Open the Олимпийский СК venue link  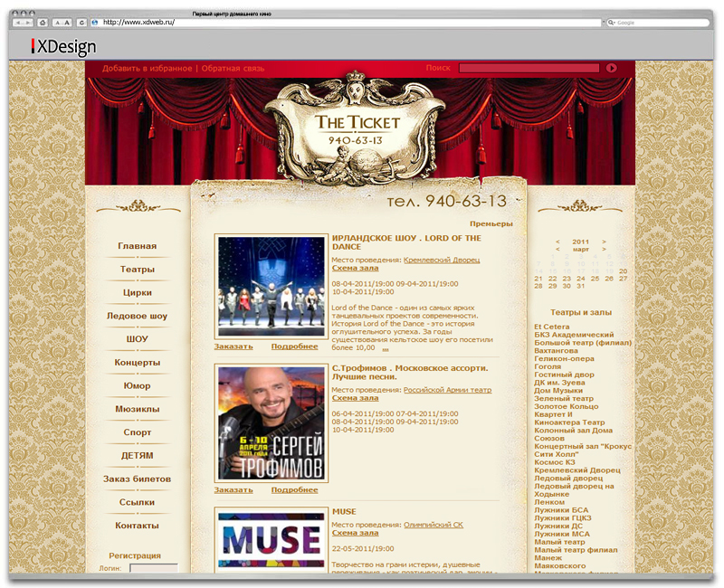tap(433, 525)
